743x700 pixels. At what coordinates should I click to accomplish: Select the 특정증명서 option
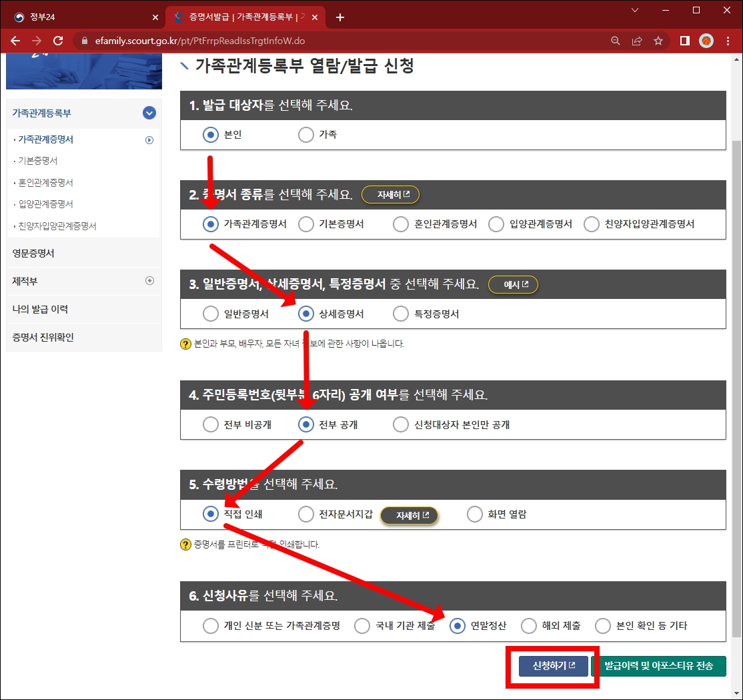click(x=400, y=313)
